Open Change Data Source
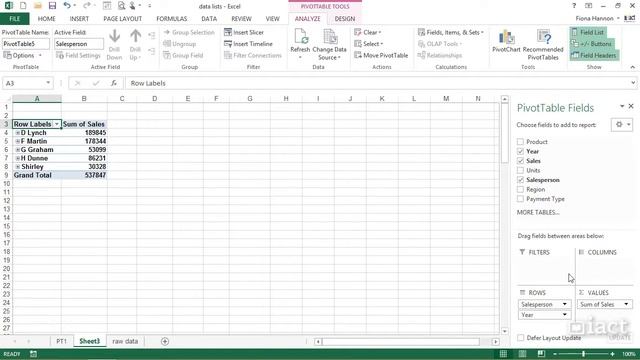The width and height of the screenshot is (640, 360). [329, 44]
